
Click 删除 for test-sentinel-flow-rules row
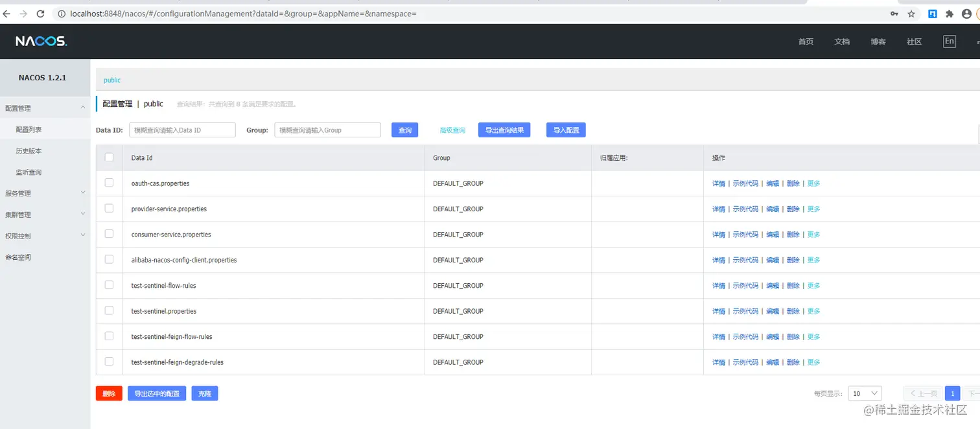point(793,286)
